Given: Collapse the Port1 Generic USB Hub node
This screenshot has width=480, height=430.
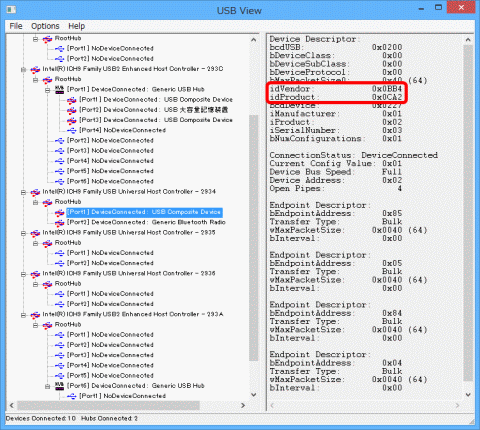Looking at the screenshot, I should coord(47,90).
